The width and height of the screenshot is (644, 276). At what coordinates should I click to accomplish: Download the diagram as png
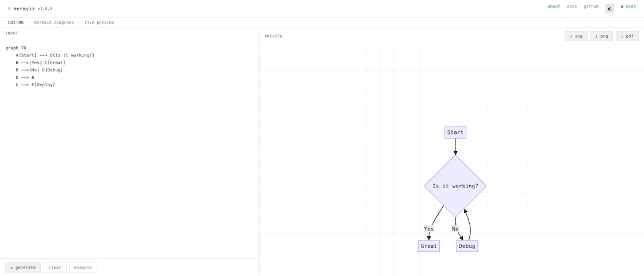coord(601,36)
